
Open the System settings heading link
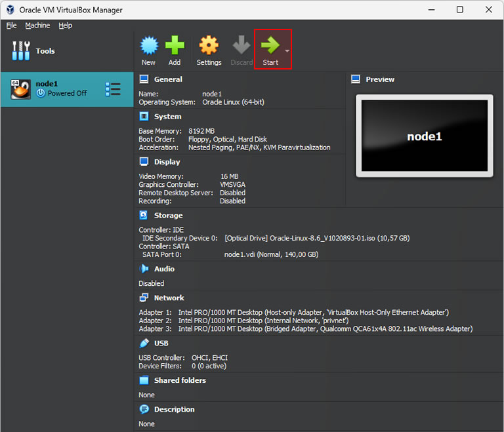pos(168,117)
